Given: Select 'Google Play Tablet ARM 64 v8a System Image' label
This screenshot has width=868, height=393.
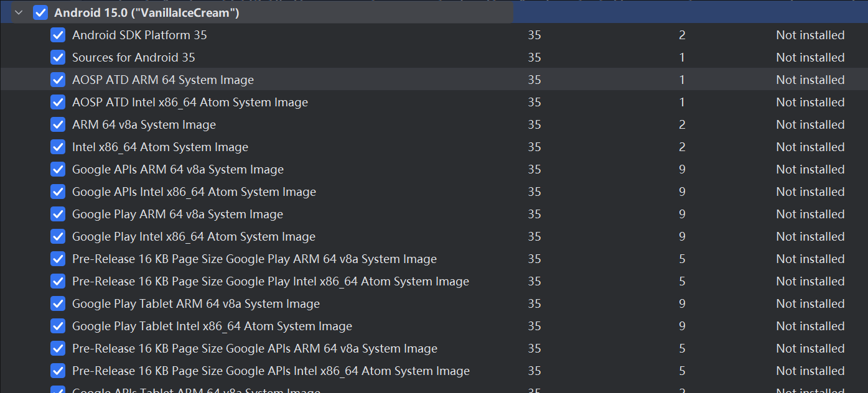Looking at the screenshot, I should (196, 303).
